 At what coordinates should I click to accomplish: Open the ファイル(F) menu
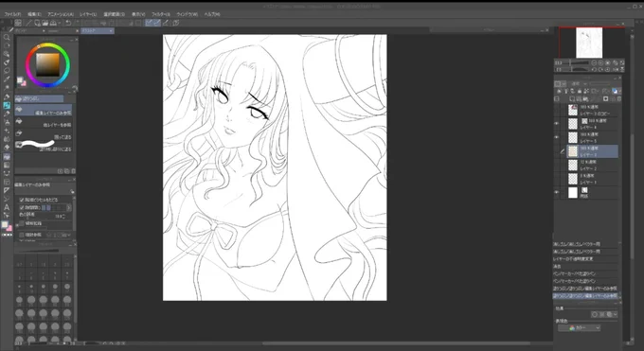tap(12, 14)
